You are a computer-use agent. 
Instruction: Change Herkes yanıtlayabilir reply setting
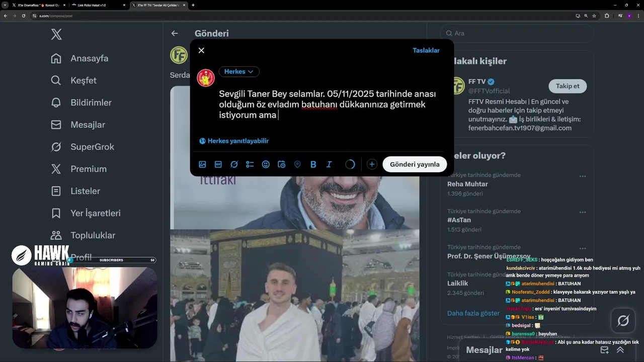[x=234, y=141]
